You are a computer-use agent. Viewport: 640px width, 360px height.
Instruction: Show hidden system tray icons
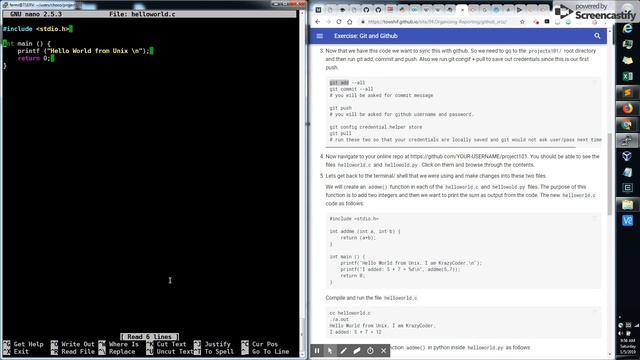click(x=620, y=317)
